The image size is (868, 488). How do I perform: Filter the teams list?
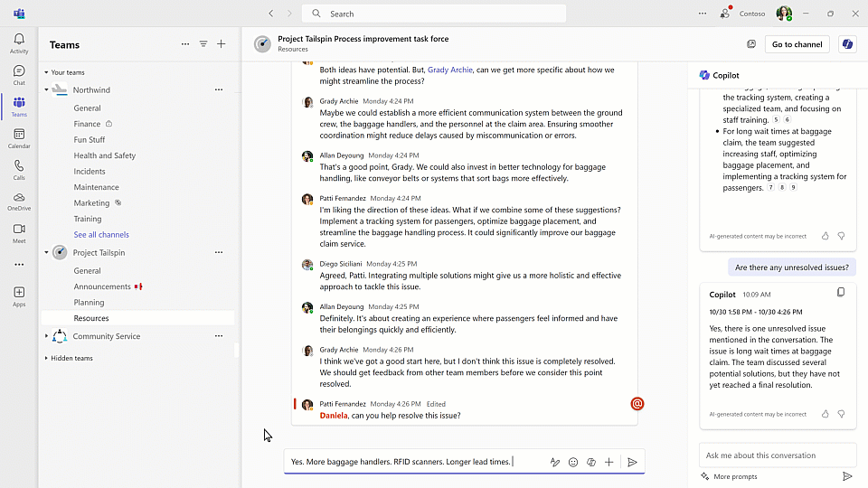203,44
